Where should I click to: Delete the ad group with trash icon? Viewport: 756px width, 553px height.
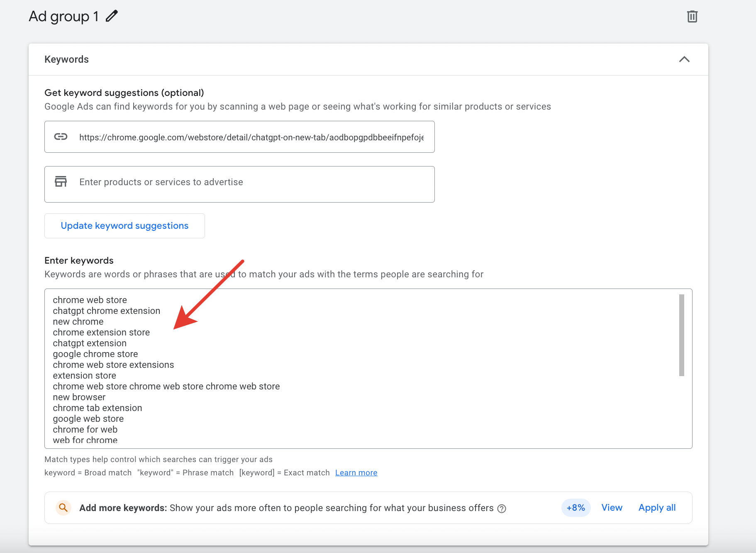(692, 17)
